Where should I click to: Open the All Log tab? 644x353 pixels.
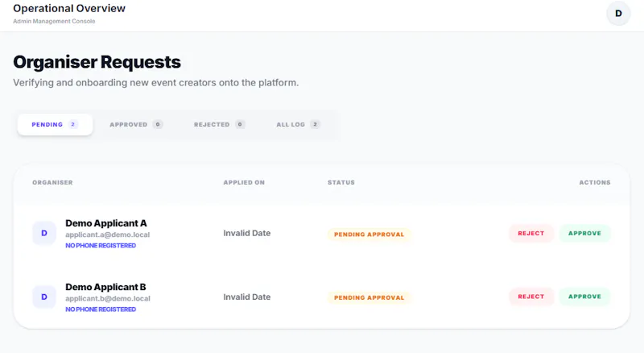point(298,124)
